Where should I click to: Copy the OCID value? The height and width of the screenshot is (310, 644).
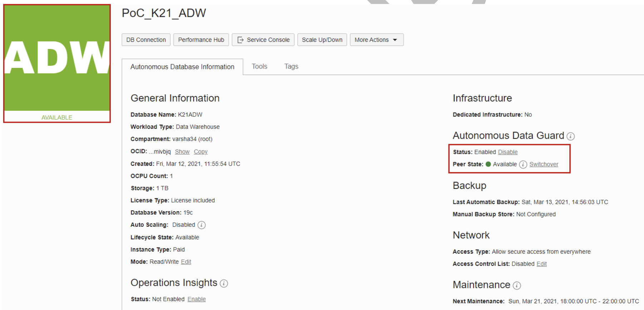point(200,152)
